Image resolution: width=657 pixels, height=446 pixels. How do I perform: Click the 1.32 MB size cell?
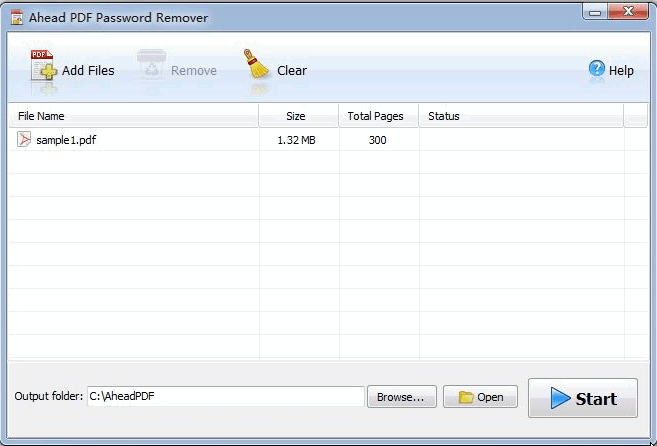click(x=296, y=140)
